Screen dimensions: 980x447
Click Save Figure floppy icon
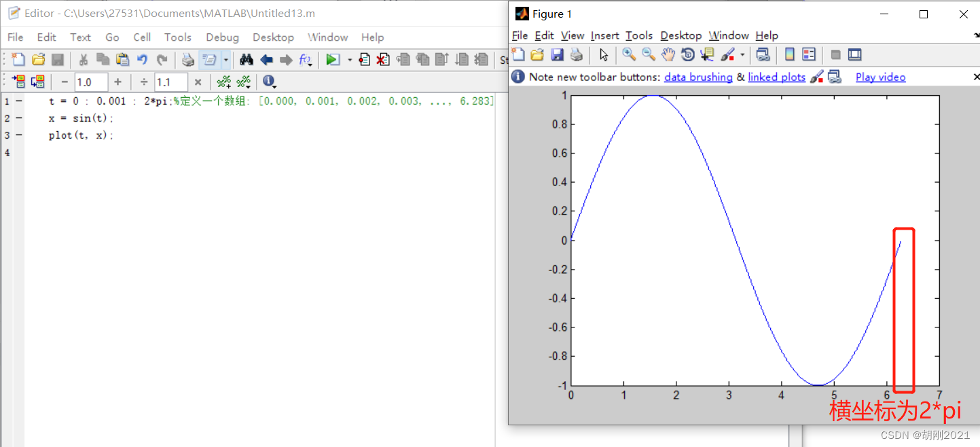(x=557, y=55)
